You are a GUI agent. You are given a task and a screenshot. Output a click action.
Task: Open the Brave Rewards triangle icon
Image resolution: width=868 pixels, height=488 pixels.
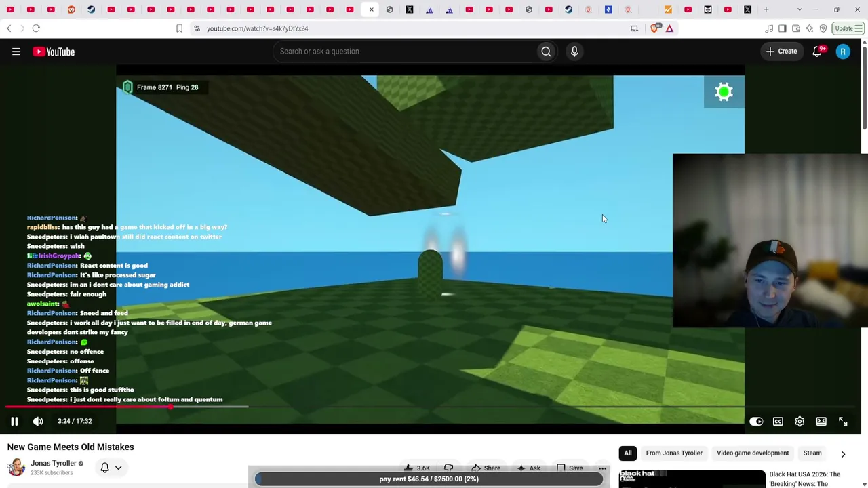pos(669,28)
